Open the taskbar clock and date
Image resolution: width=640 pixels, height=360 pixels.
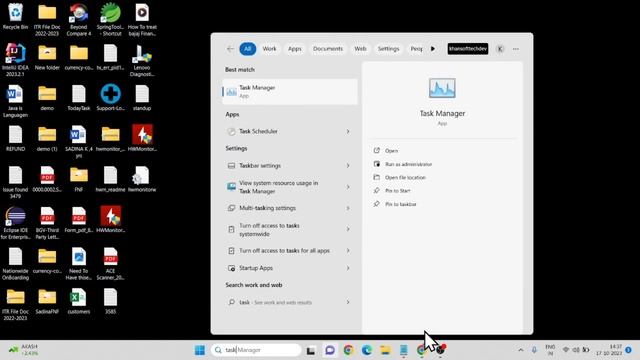click(609, 350)
